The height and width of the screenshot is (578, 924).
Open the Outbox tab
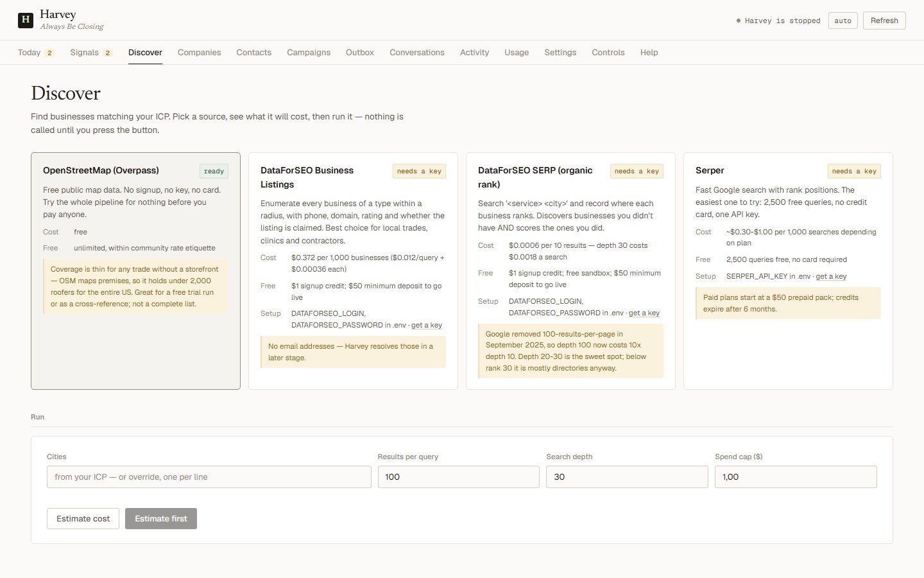[x=360, y=53]
